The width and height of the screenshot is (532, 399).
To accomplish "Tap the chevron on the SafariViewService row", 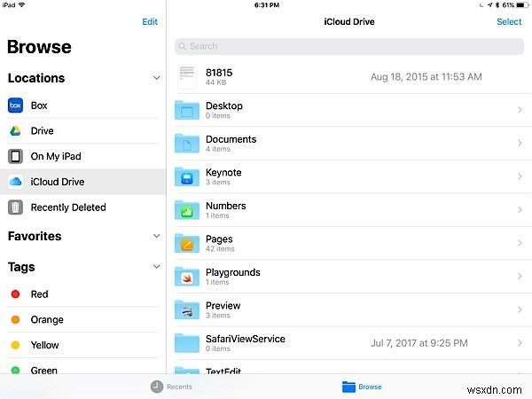I will [x=520, y=342].
